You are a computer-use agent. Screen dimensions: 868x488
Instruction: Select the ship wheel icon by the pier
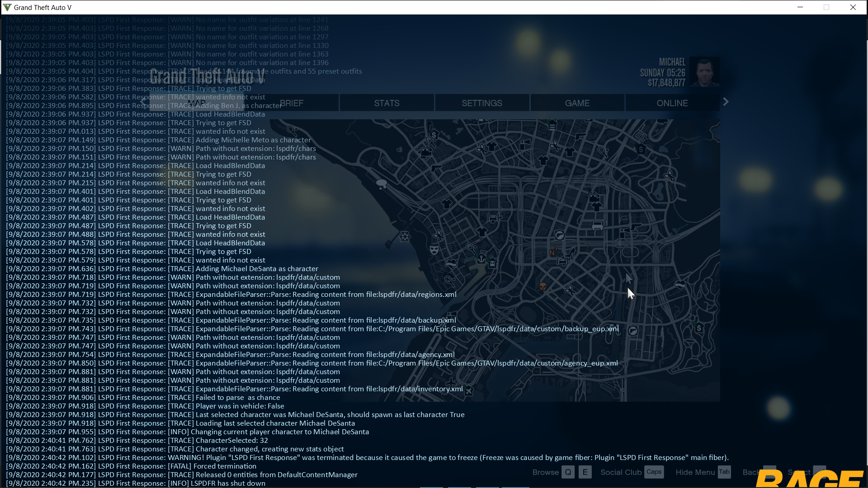pyautogui.click(x=405, y=236)
